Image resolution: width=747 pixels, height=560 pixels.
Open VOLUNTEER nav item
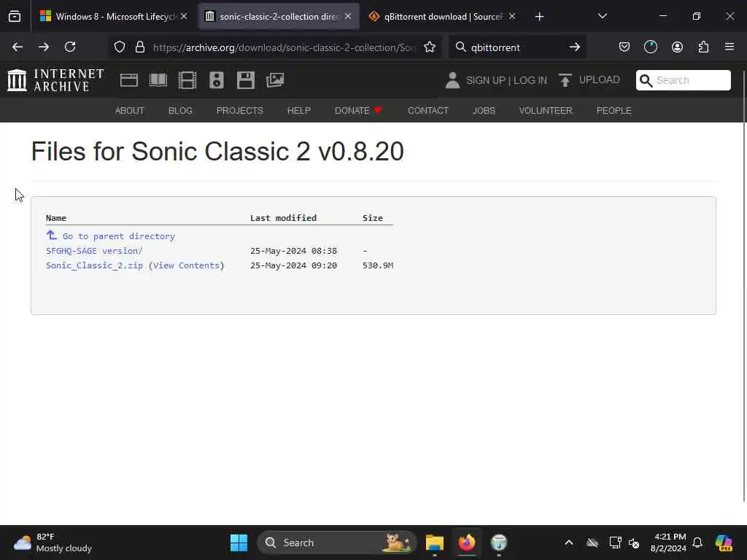546,111
